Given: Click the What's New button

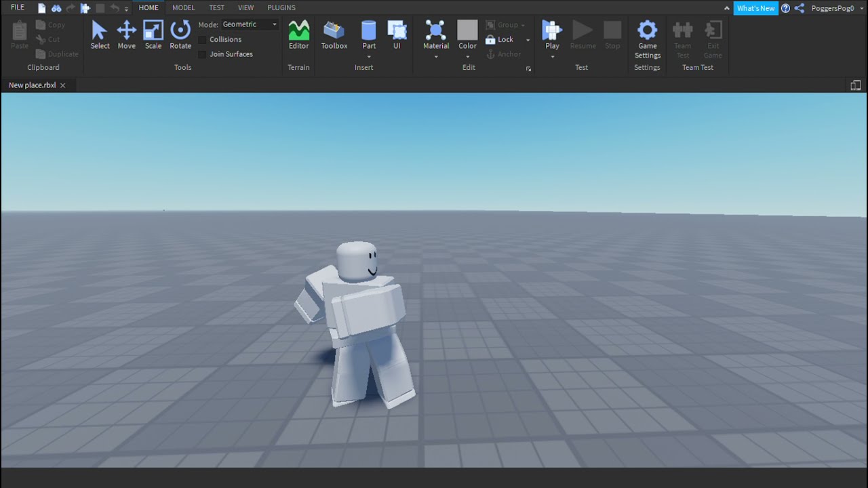Looking at the screenshot, I should coord(755,8).
